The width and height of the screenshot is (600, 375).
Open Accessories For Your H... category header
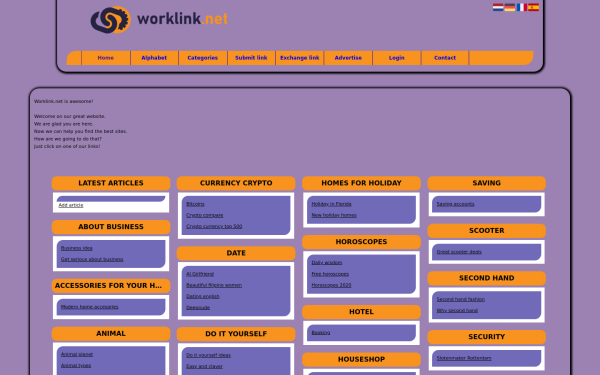tap(111, 286)
